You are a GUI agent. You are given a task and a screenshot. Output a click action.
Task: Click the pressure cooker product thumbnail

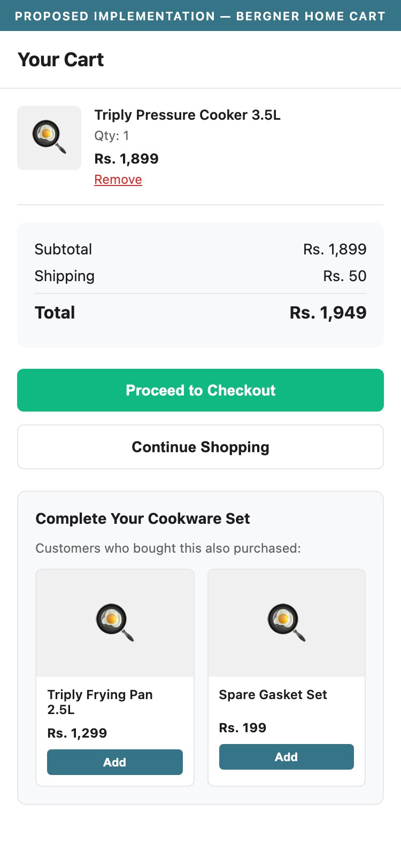pos(49,138)
